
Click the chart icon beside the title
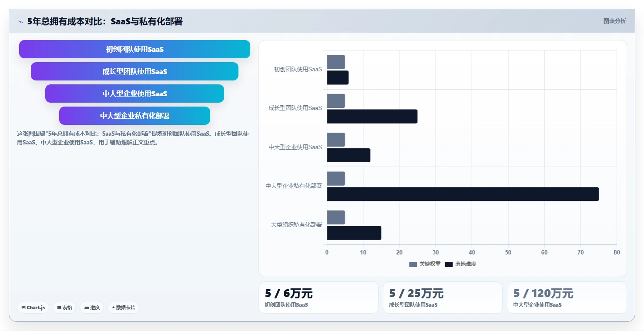[20, 22]
